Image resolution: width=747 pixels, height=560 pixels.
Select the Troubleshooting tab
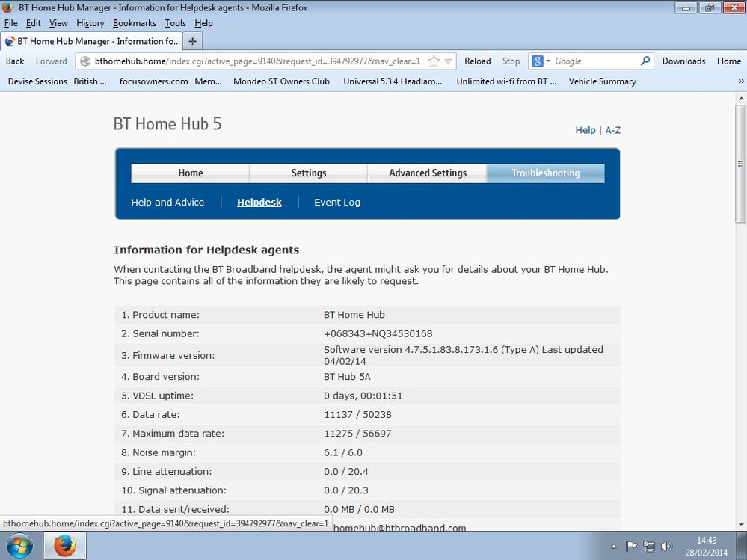click(545, 173)
